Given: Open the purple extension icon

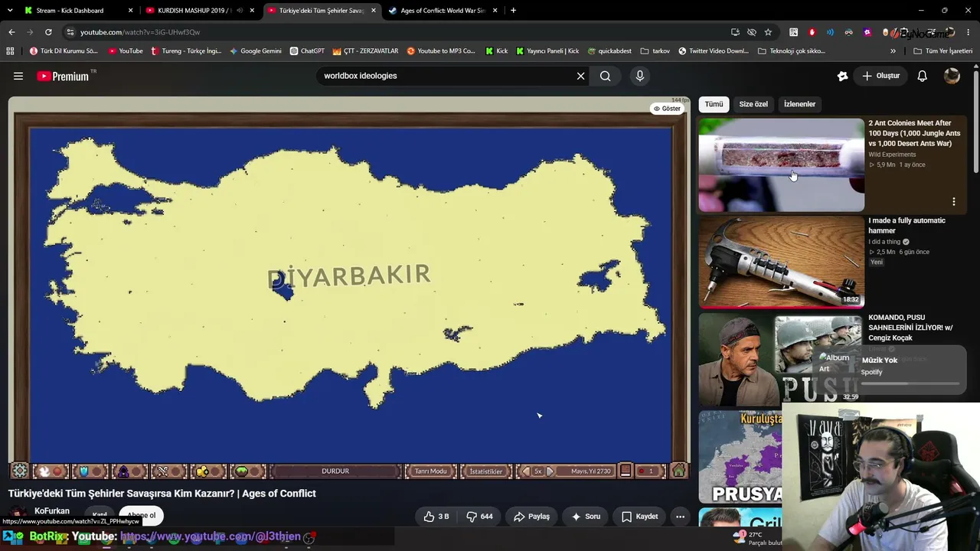Looking at the screenshot, I should [x=867, y=32].
